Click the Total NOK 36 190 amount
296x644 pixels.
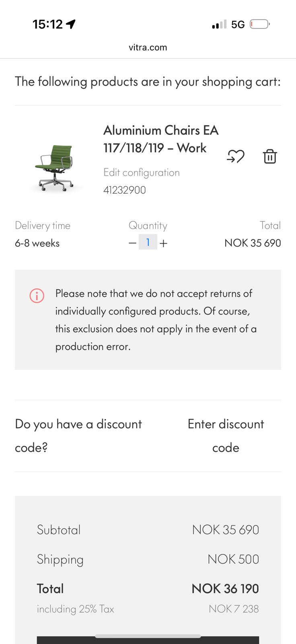(x=225, y=588)
